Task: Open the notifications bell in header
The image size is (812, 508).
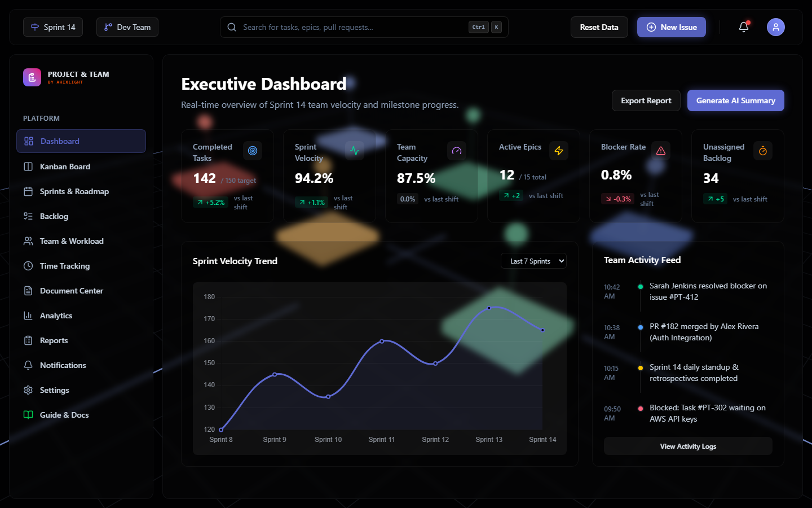Action: pyautogui.click(x=744, y=27)
